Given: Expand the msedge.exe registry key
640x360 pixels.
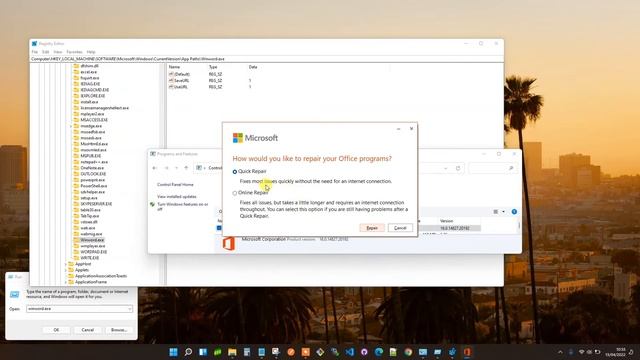Looking at the screenshot, I should click(x=70, y=126).
